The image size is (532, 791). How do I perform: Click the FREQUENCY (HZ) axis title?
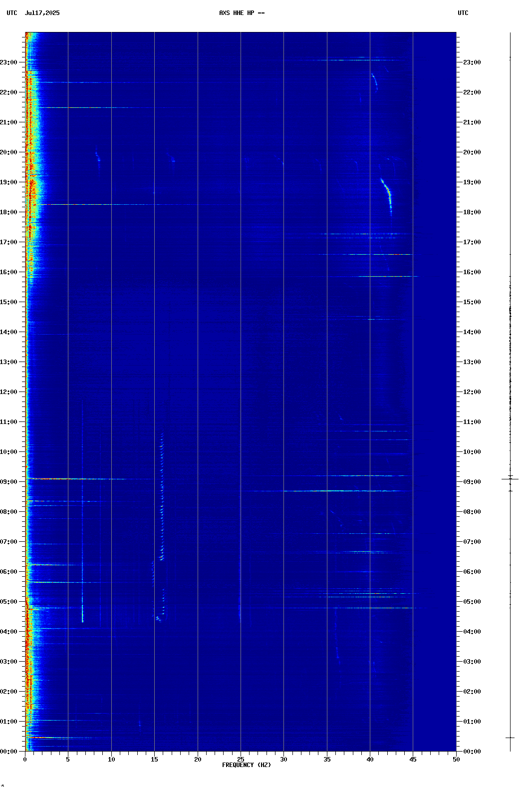[247, 765]
